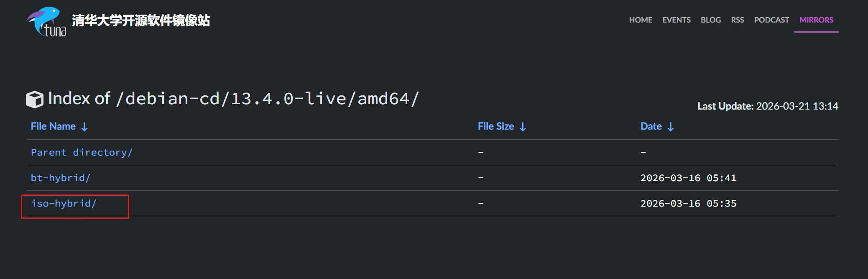868x279 pixels.
Task: Click the TUNA fish logo
Action: 46,22
